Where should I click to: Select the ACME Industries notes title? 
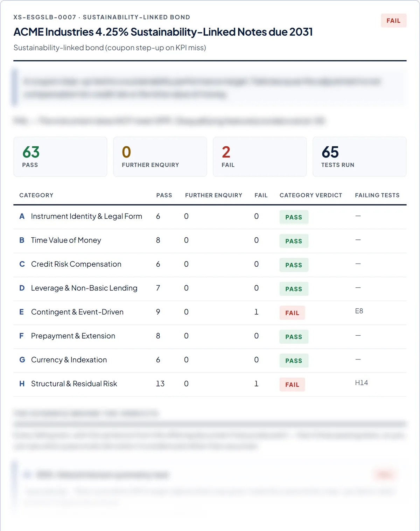click(x=163, y=32)
